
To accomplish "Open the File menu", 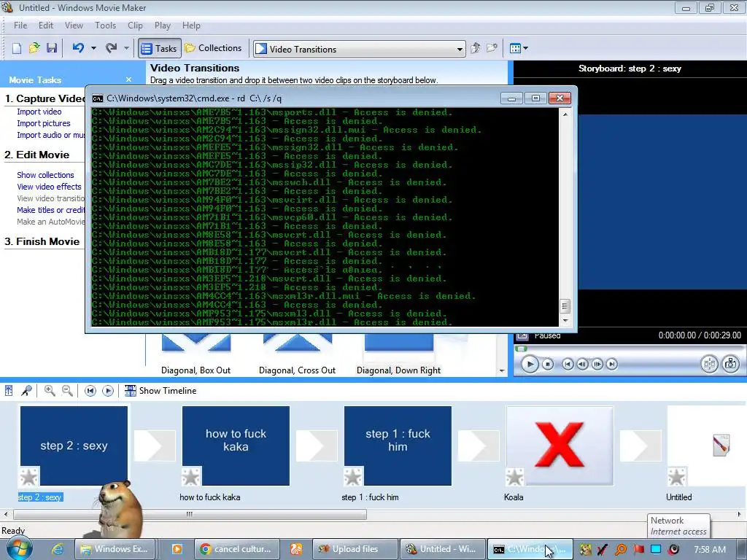I will (20, 26).
